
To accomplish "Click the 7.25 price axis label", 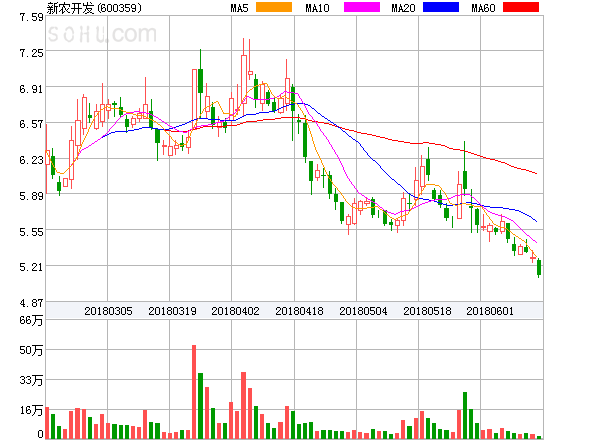I will point(31,53).
